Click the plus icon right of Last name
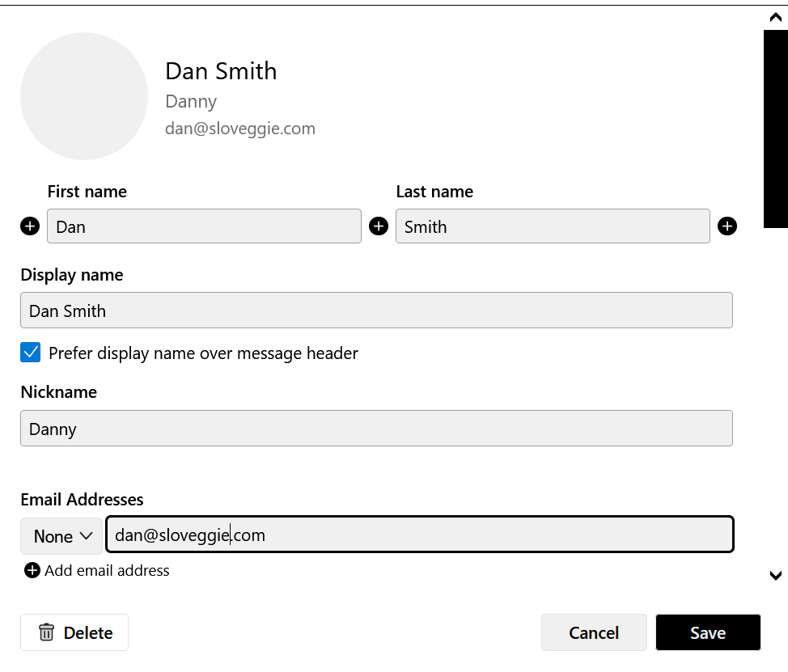The width and height of the screenshot is (788, 672). coord(727,226)
